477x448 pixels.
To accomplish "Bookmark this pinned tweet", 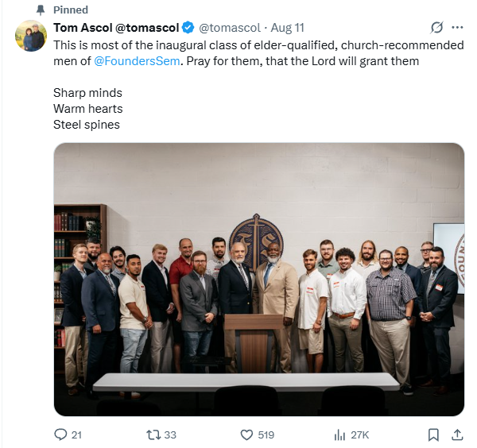I will pos(433,434).
